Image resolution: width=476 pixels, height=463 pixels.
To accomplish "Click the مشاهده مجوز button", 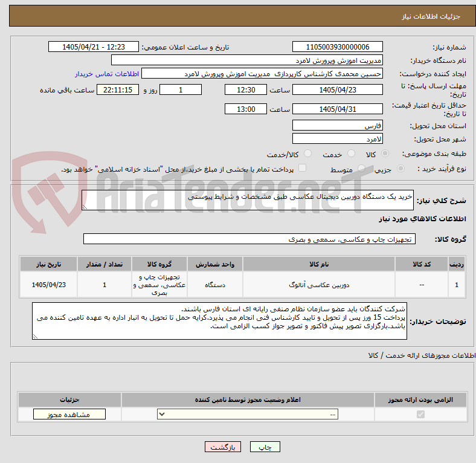I will 69,415.
